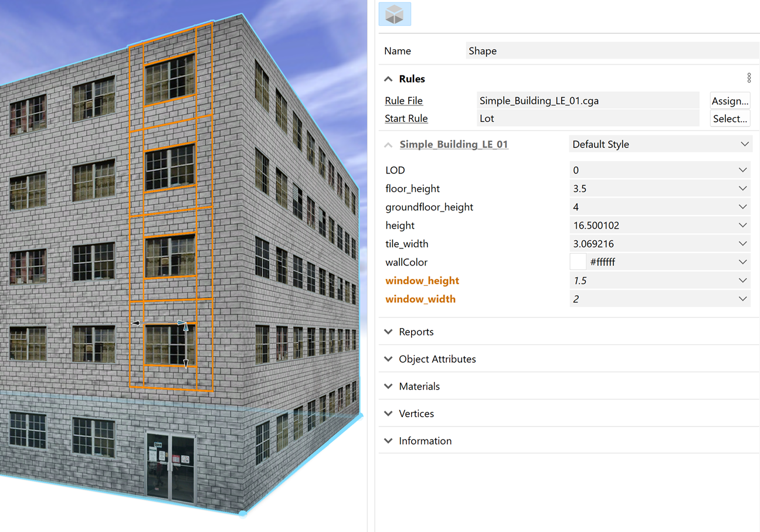Click the Name field containing Shape
The width and height of the screenshot is (760, 532).
[x=612, y=51]
